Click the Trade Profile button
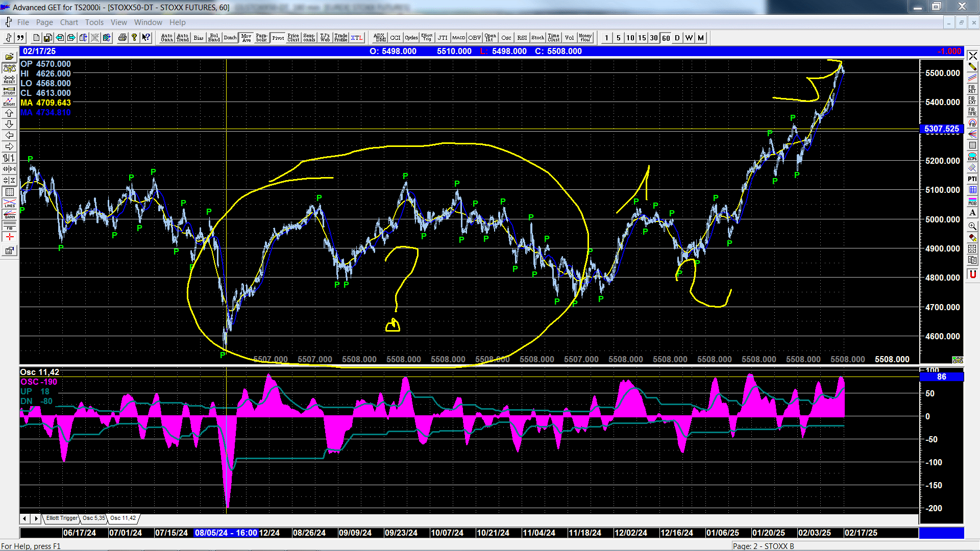This screenshot has width=980, height=551. (341, 38)
